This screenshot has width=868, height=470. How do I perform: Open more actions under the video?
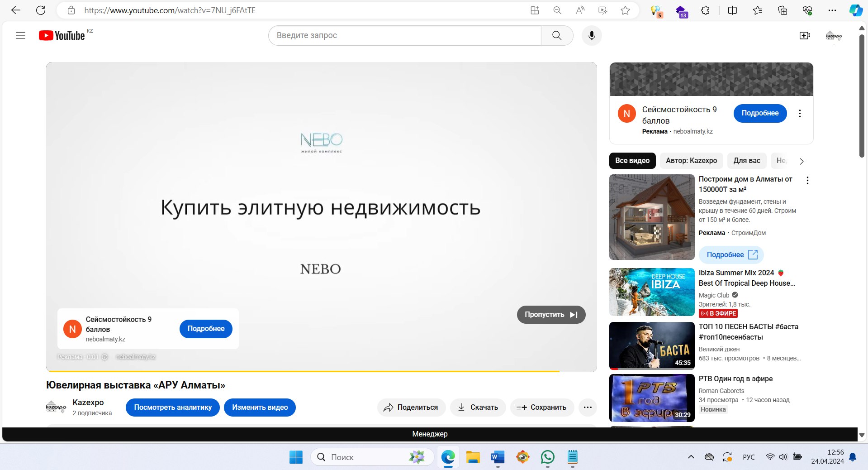(x=588, y=408)
